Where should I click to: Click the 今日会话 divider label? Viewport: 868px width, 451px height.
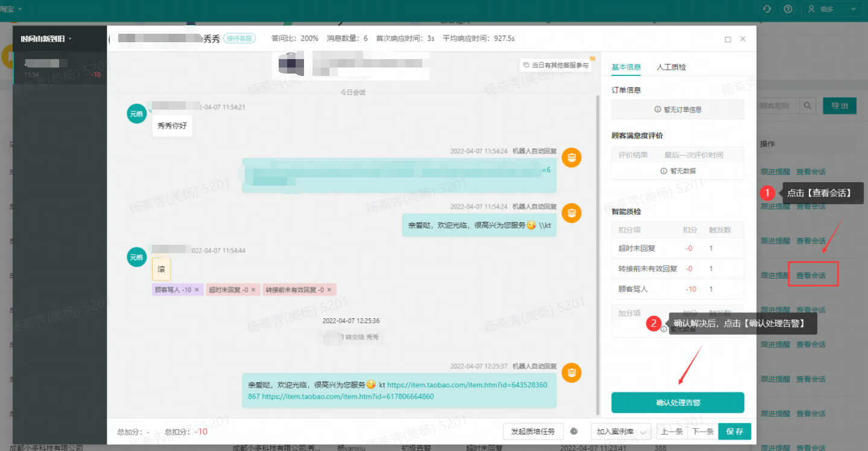[353, 92]
